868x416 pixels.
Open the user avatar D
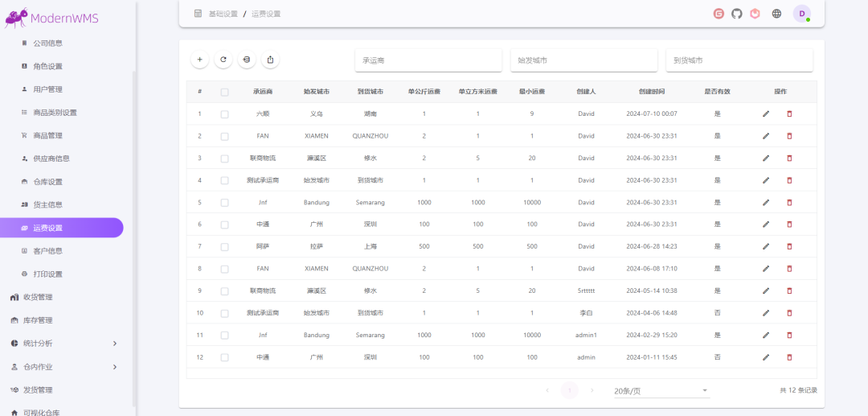click(801, 14)
